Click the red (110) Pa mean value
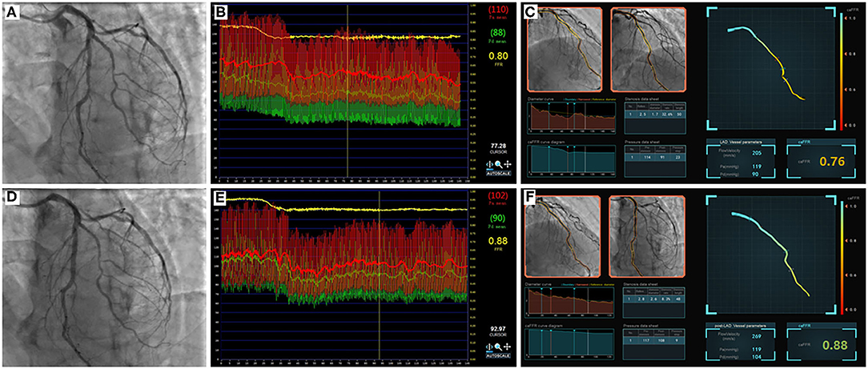The height and width of the screenshot is (369, 868). point(499,10)
